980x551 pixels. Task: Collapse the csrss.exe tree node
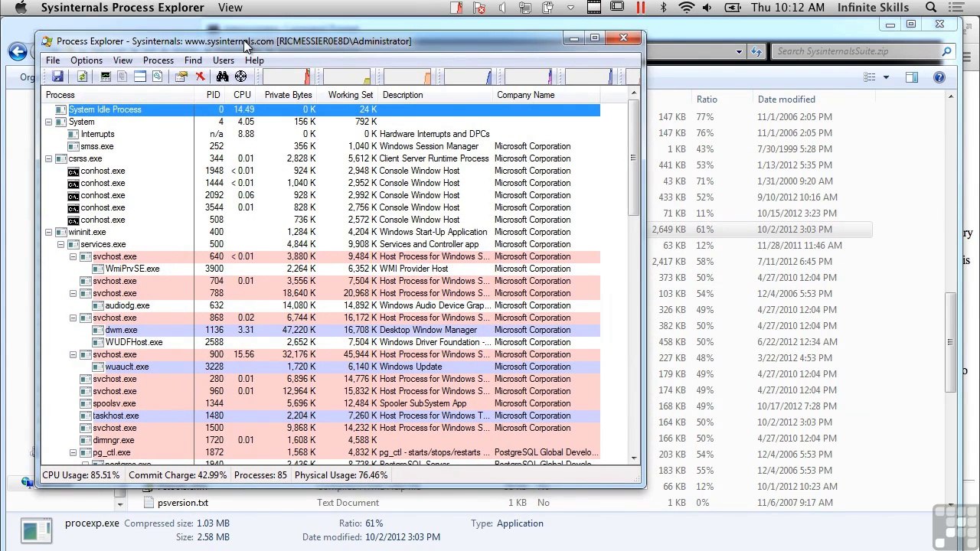click(x=48, y=158)
